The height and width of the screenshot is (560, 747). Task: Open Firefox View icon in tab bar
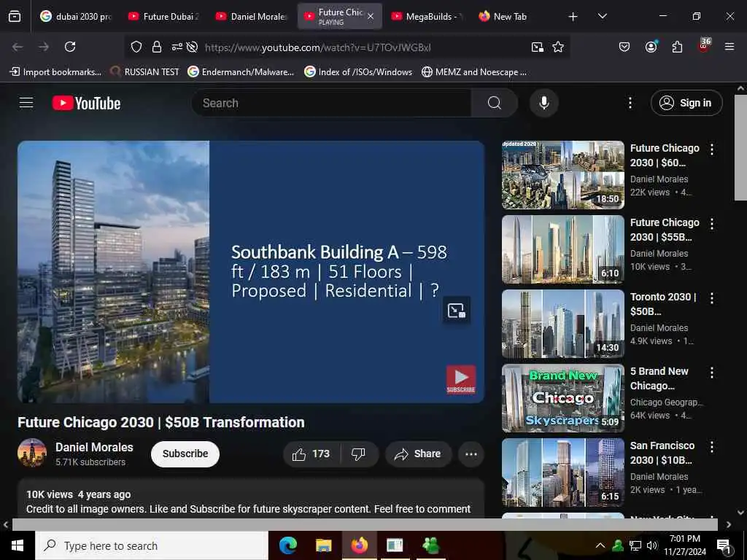click(x=15, y=16)
